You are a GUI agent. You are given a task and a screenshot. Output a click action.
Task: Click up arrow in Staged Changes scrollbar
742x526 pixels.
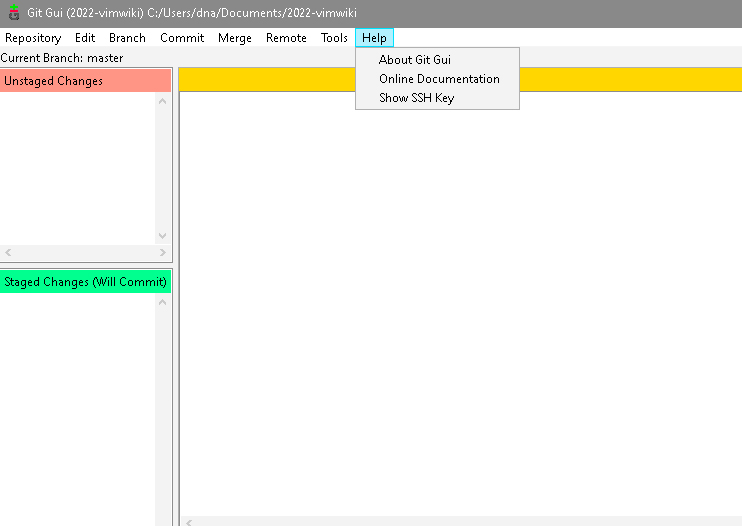pos(164,303)
